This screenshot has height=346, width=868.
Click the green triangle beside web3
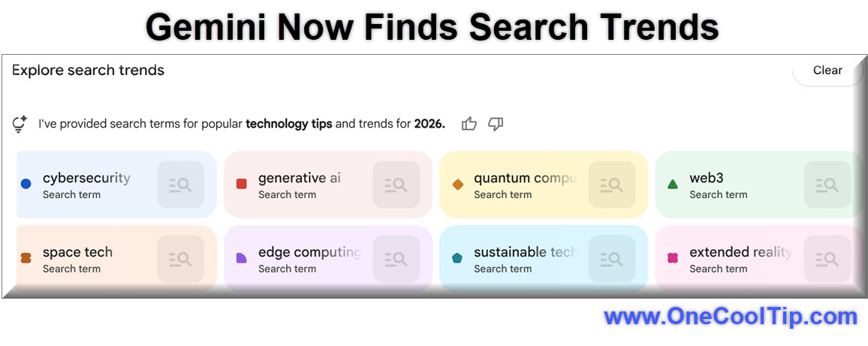(x=673, y=184)
